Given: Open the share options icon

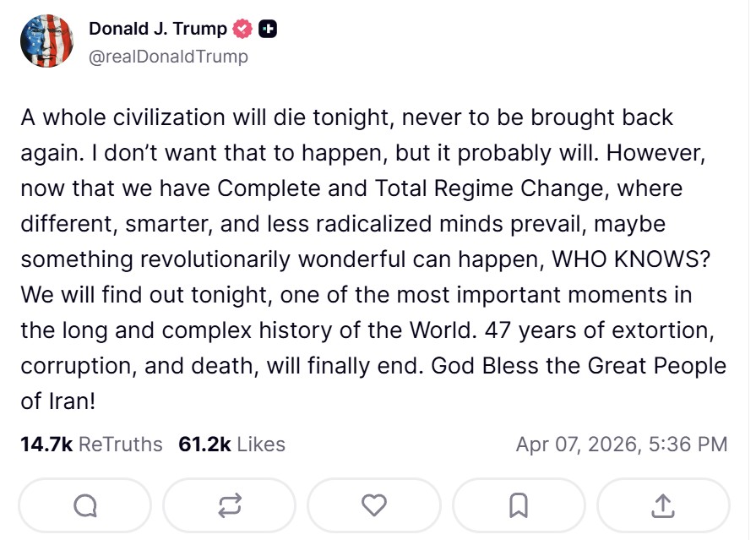Looking at the screenshot, I should click(x=663, y=505).
